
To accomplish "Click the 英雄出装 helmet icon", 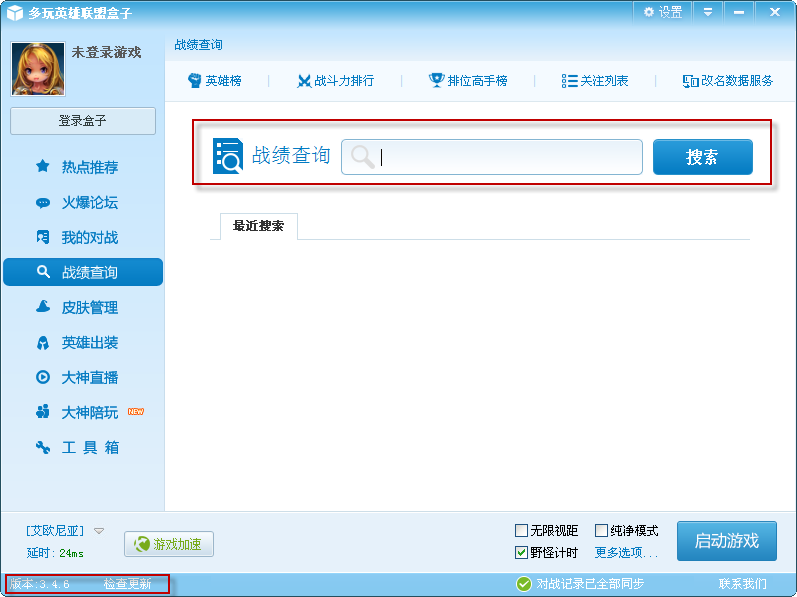I will point(43,343).
